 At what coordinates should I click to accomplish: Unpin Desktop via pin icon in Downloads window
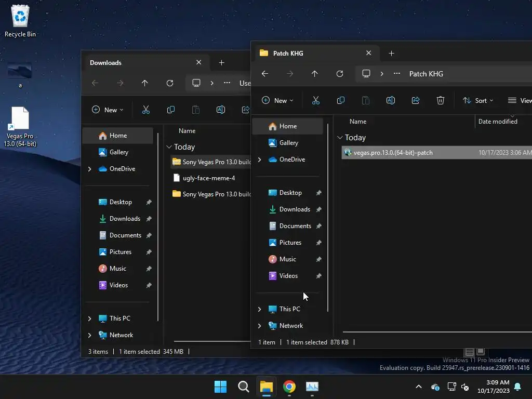[x=149, y=202]
